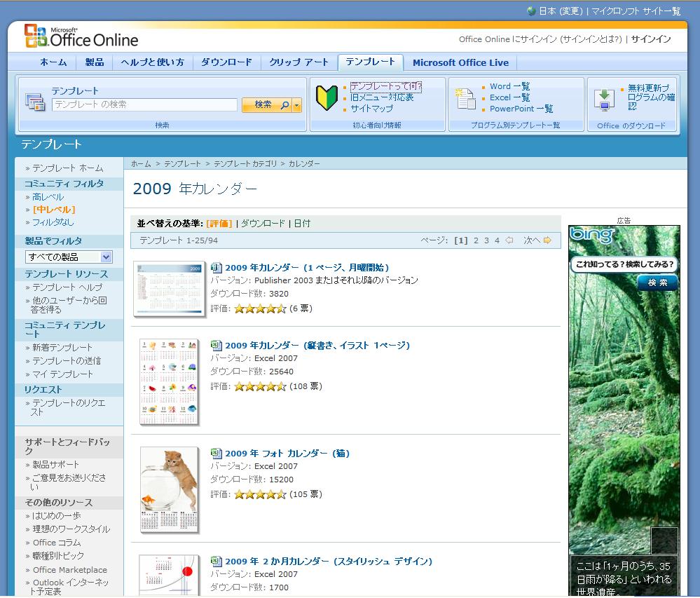
Task: Open 2009 年 フォト カレンダー (猫) title link
Action: point(287,454)
